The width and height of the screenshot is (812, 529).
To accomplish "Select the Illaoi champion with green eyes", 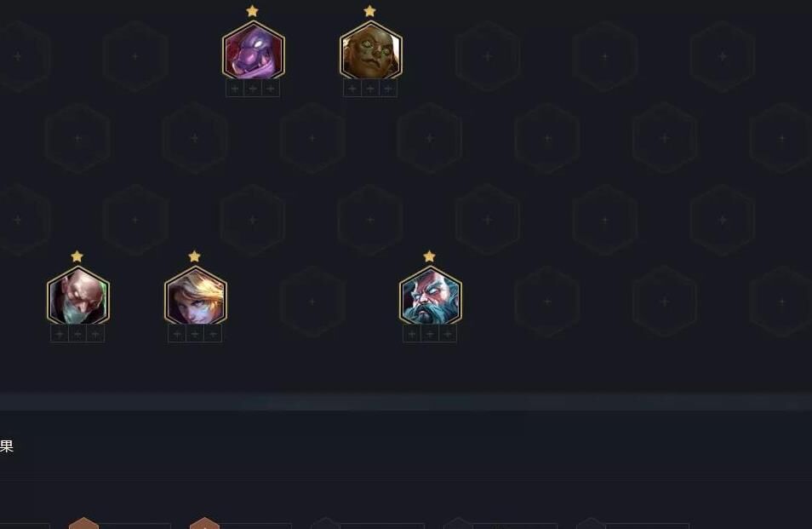I will tap(371, 51).
